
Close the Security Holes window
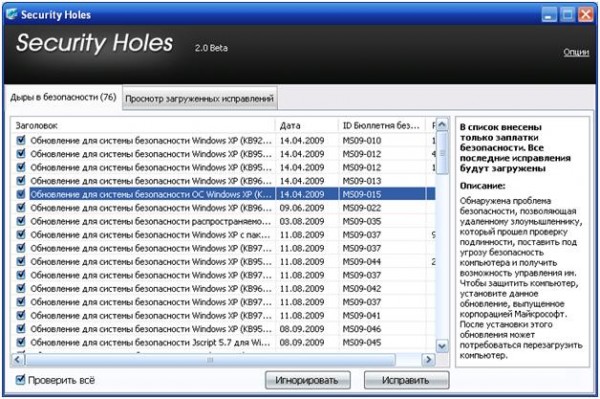(x=585, y=15)
